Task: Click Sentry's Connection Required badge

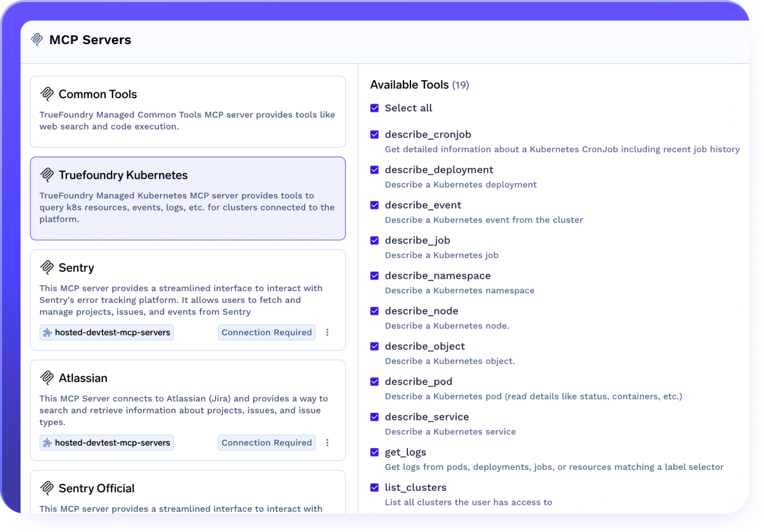Action: click(266, 332)
